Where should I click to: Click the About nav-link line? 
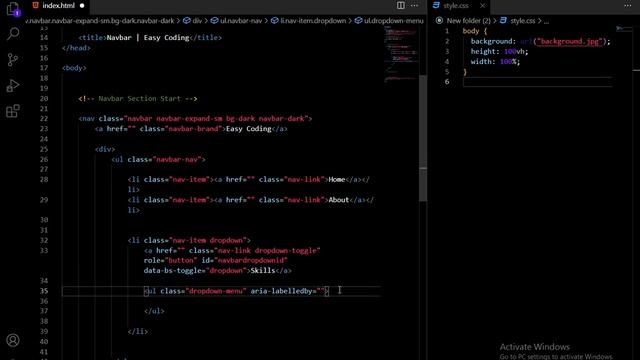251,200
